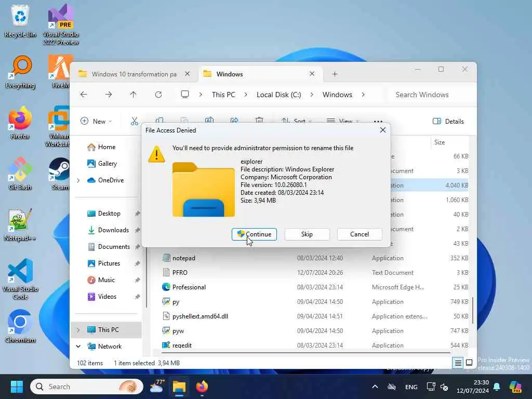Cancel the rename permission dialog

pos(360,234)
